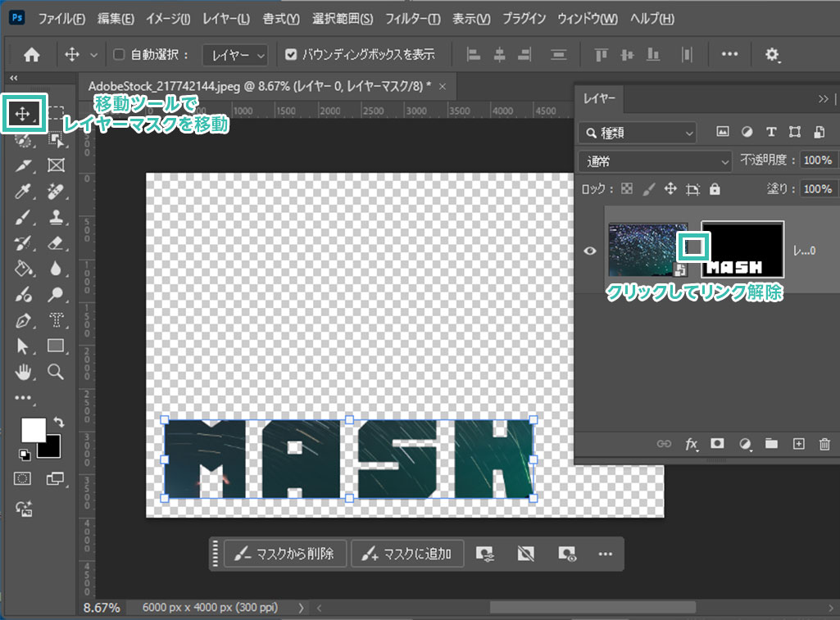The width and height of the screenshot is (840, 620).
Task: Toggle lock transparent pixels
Action: [627, 188]
